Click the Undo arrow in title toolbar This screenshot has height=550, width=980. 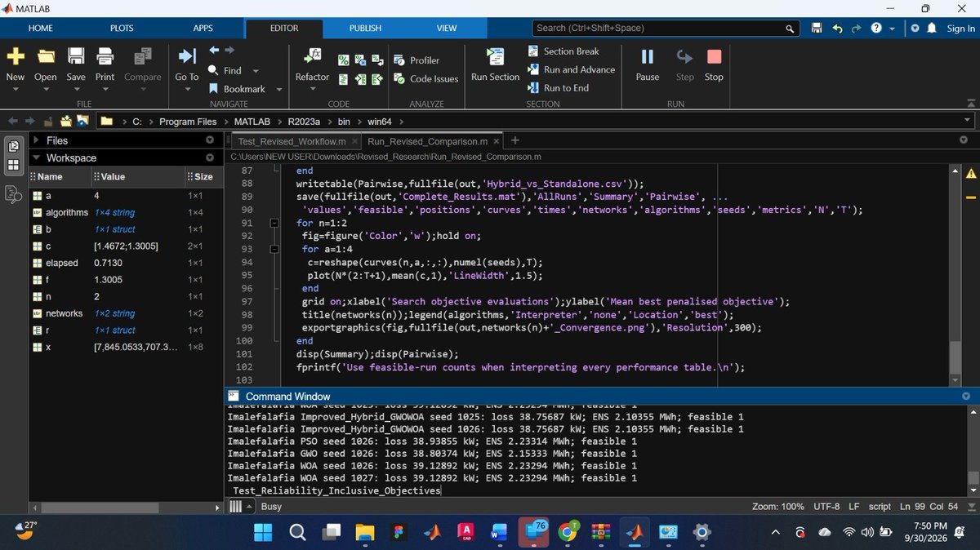click(x=837, y=28)
